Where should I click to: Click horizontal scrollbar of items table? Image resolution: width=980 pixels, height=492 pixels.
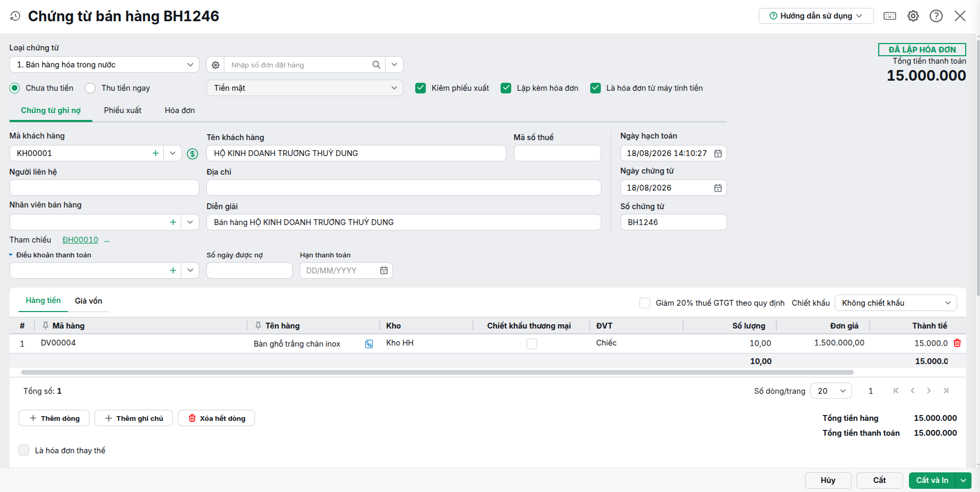pos(437,373)
